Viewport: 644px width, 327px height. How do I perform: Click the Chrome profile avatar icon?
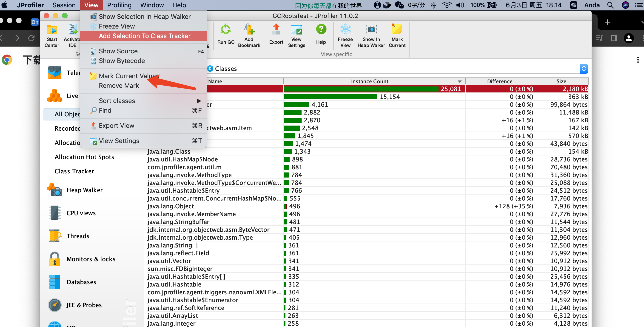pyautogui.click(x=629, y=38)
